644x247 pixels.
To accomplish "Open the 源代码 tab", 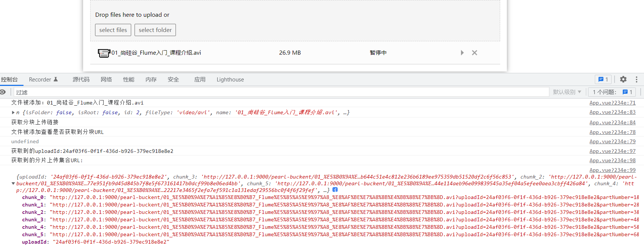I will tap(81, 79).
